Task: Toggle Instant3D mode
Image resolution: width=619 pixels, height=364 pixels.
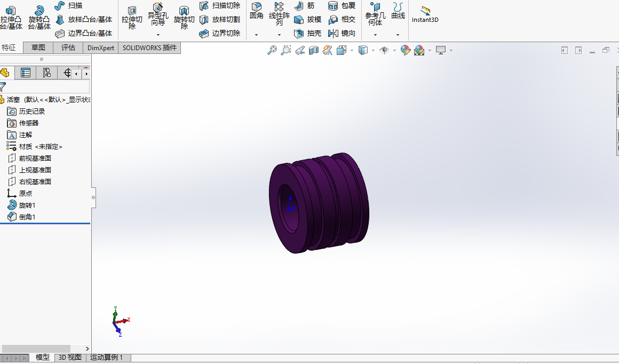Action: pos(425,14)
